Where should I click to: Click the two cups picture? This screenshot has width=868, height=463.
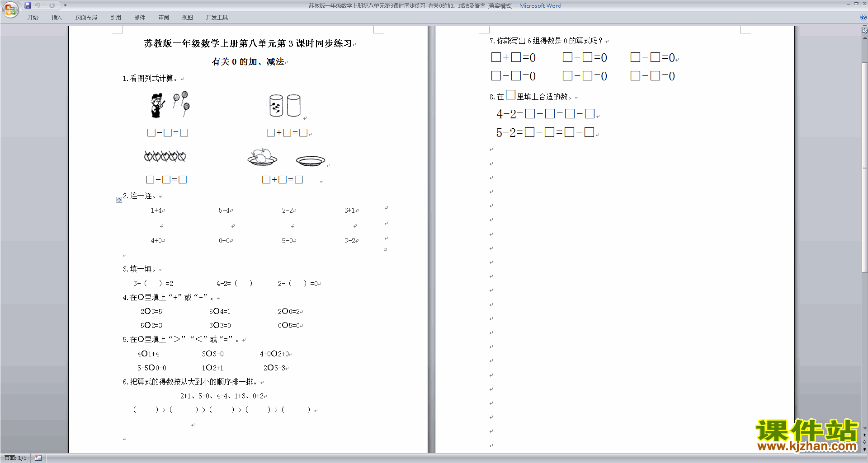[284, 106]
